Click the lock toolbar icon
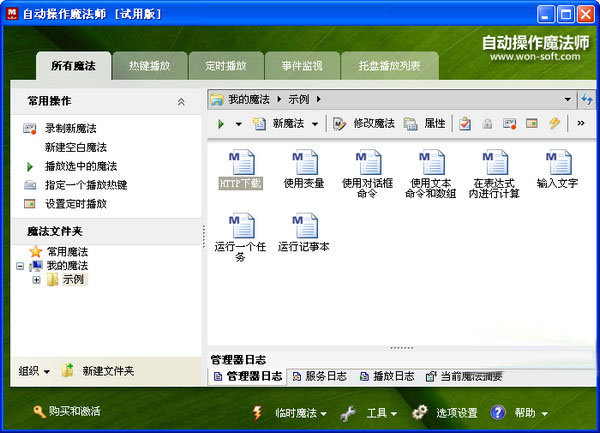600x433 pixels. [x=487, y=124]
